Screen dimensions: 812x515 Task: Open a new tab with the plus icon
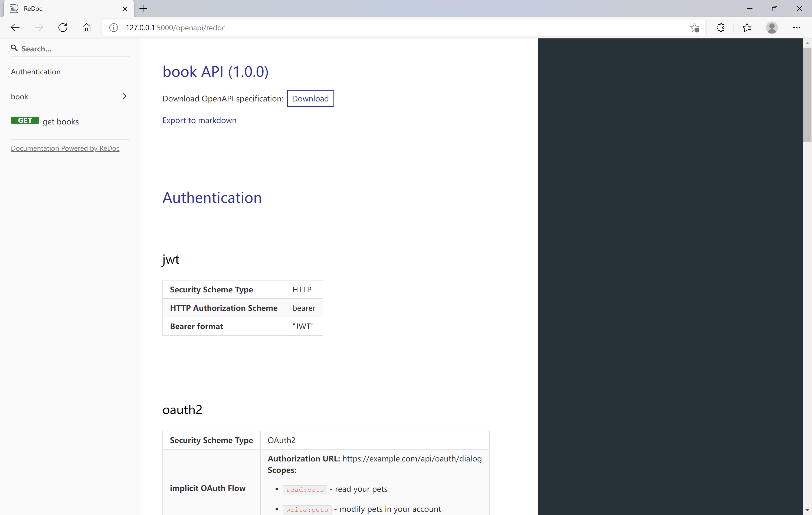[143, 8]
